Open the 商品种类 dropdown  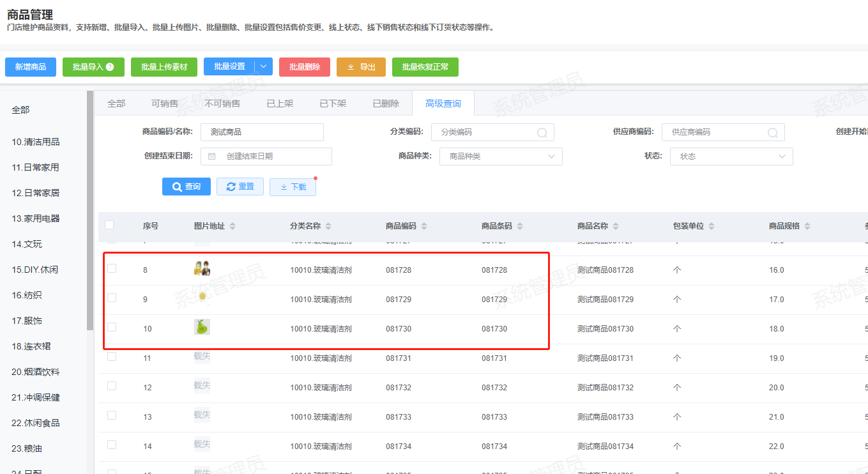501,157
